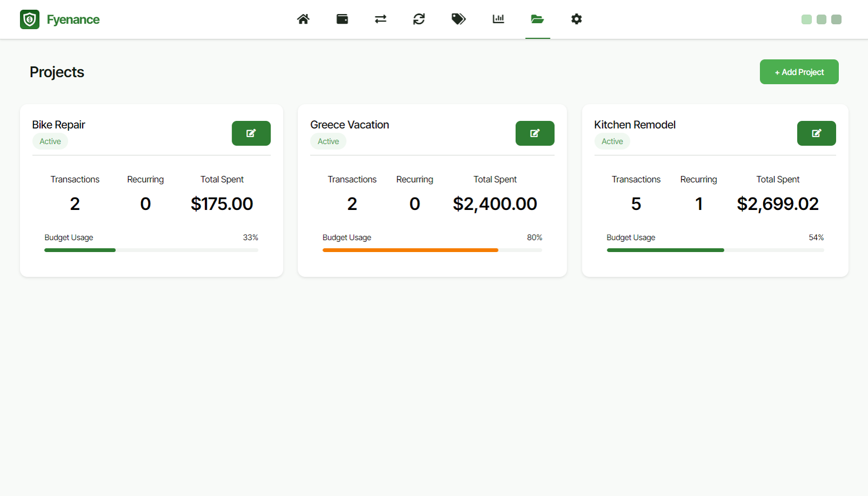This screenshot has width=868, height=496.
Task: Click the Active badge on Bike Repair
Action: pyautogui.click(x=50, y=141)
